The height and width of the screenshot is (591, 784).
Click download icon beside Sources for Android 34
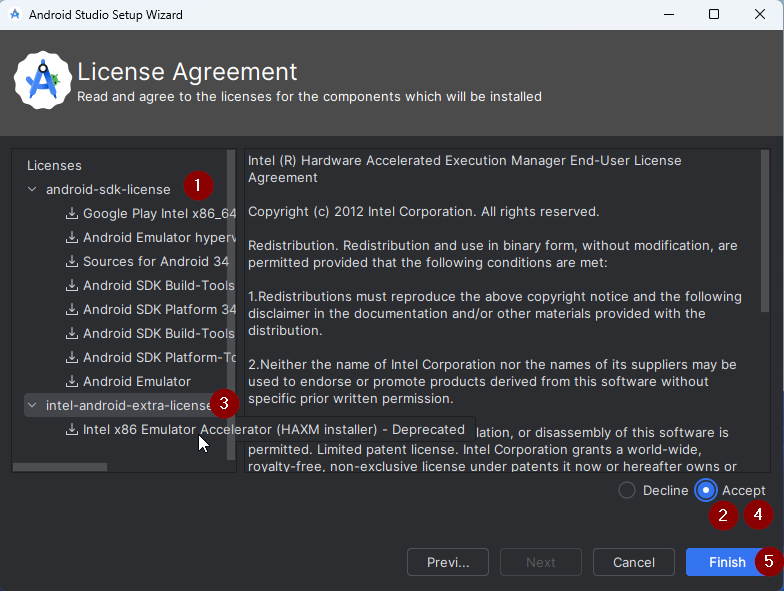point(72,262)
